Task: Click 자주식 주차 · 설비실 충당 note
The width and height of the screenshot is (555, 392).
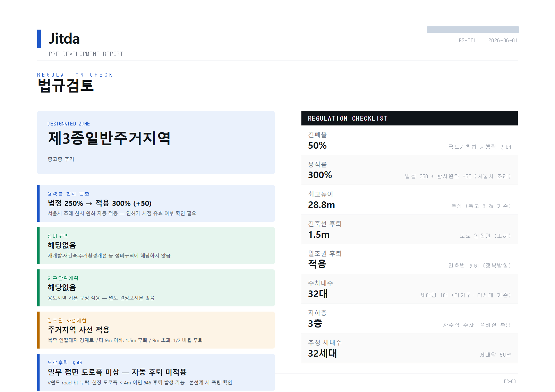Action: pyautogui.click(x=477, y=325)
